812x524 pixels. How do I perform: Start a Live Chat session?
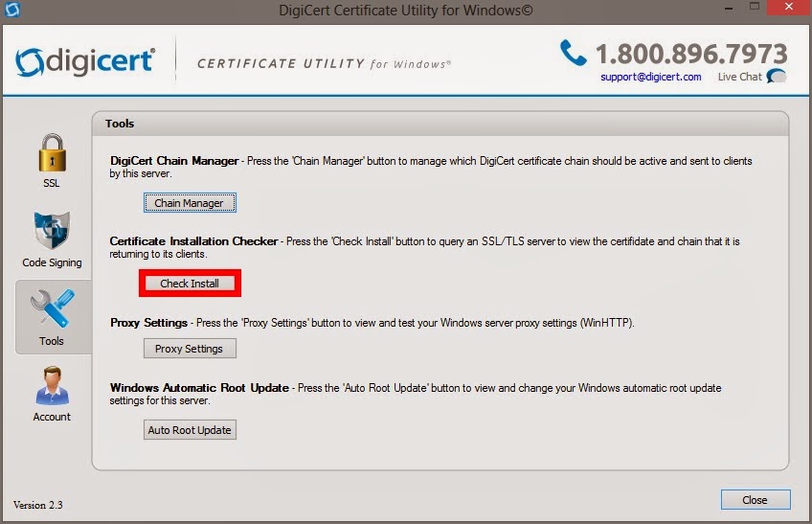pyautogui.click(x=739, y=77)
